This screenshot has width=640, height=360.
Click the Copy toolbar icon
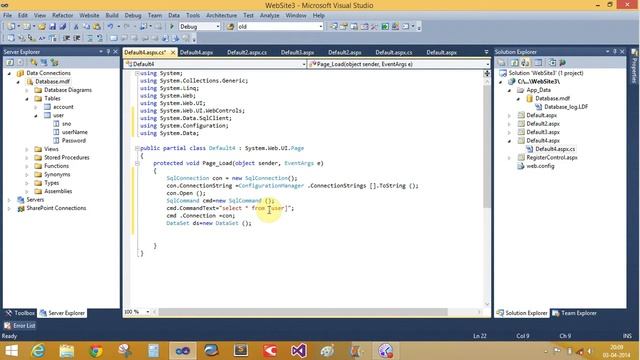pyautogui.click(x=87, y=27)
